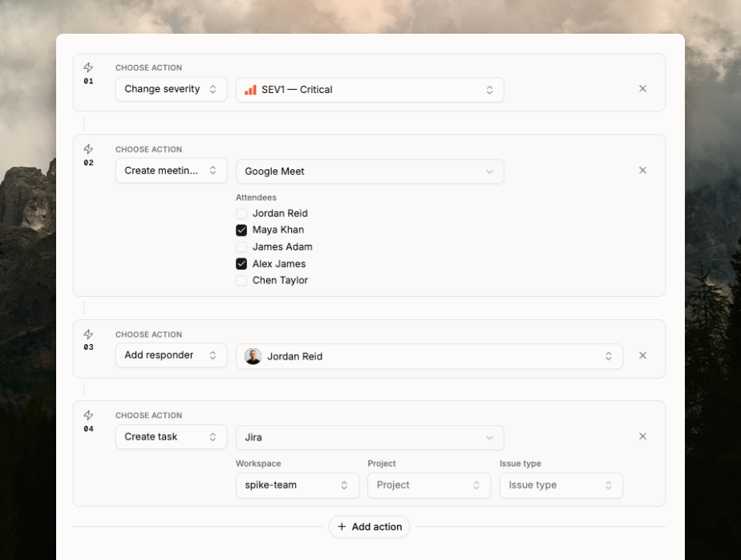Viewport: 741px width, 560px height.
Task: Uncheck the Alex James attendee checkbox
Action: coord(241,264)
